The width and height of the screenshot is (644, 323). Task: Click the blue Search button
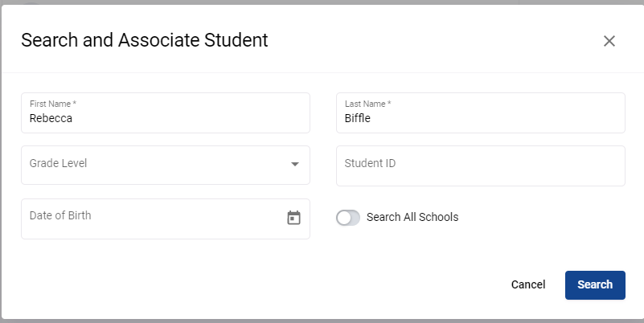(595, 284)
